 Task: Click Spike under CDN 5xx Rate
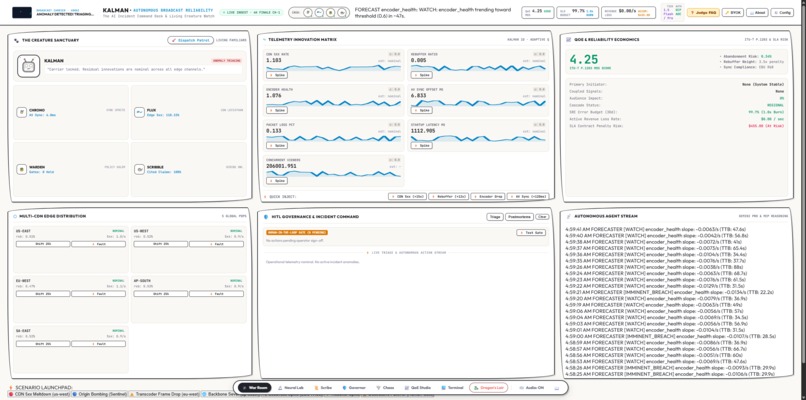[277, 75]
